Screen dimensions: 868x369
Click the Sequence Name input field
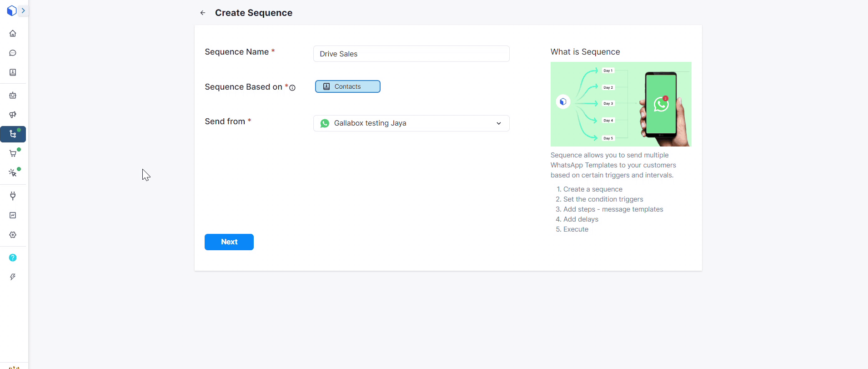pos(411,54)
